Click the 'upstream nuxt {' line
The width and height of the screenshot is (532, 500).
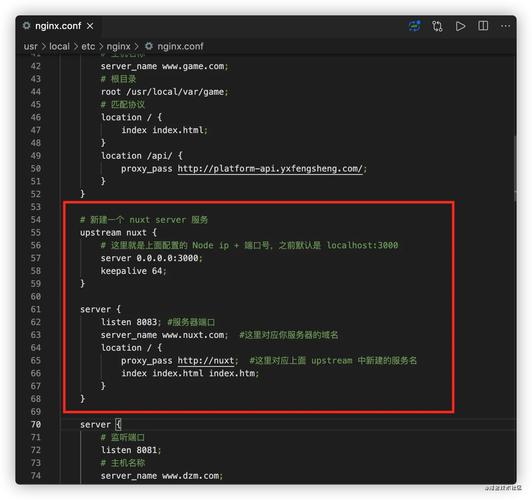pyautogui.click(x=118, y=233)
